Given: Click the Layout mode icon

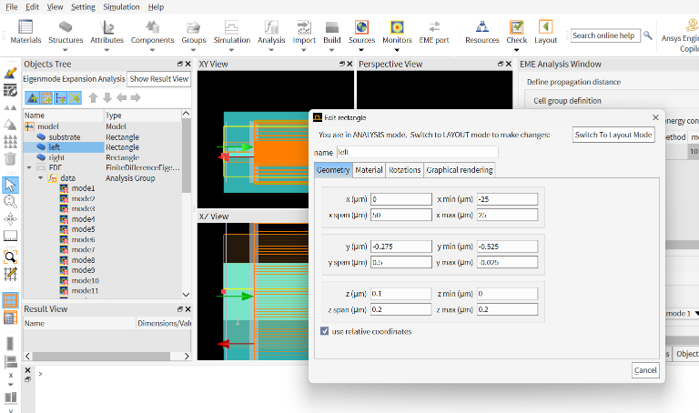Looking at the screenshot, I should [x=546, y=27].
